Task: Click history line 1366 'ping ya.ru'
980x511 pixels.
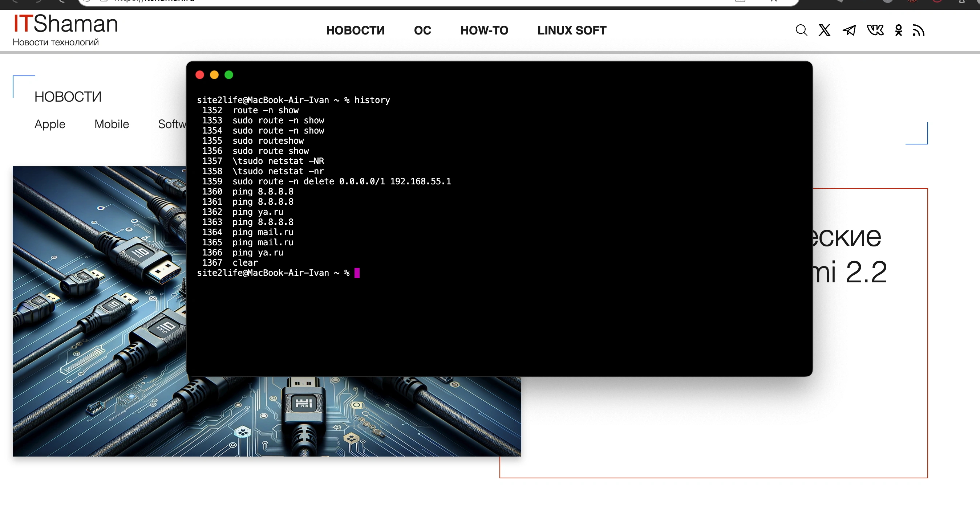Action: [243, 253]
